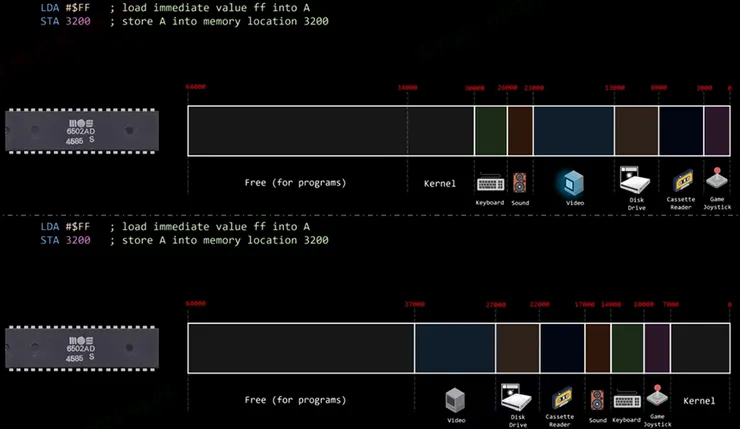Click the Disk Drive icon under the upper memory map
740x429 pixels.
[634, 180]
